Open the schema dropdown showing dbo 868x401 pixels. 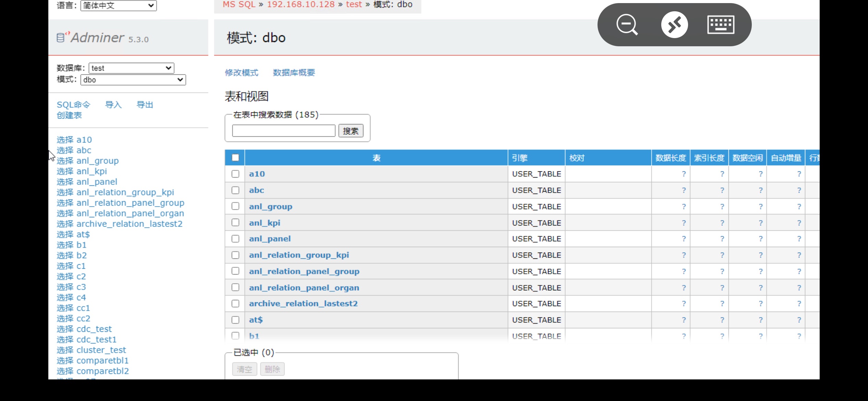click(133, 80)
